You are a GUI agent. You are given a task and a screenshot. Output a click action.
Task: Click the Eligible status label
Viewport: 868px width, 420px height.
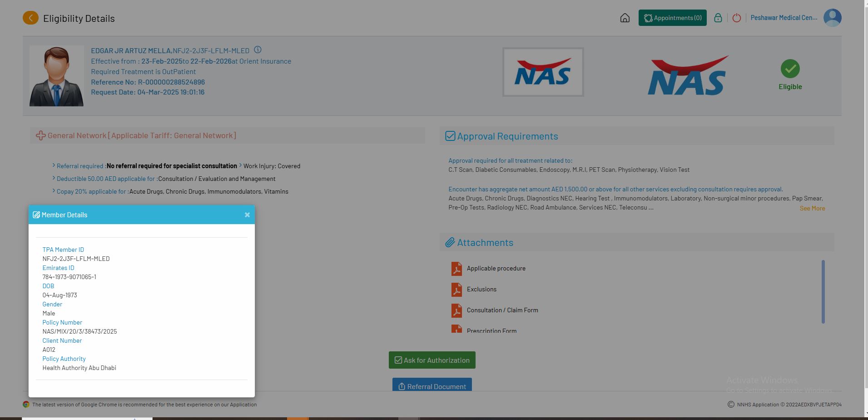tap(790, 86)
